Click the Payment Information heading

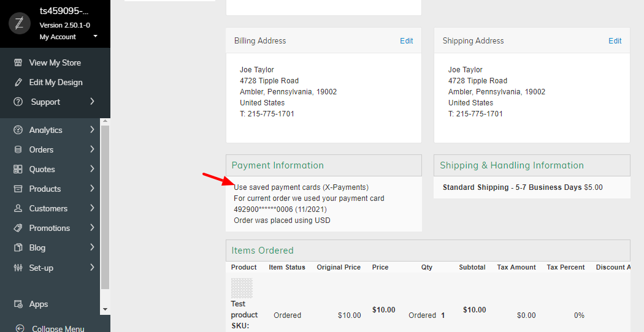278,165
